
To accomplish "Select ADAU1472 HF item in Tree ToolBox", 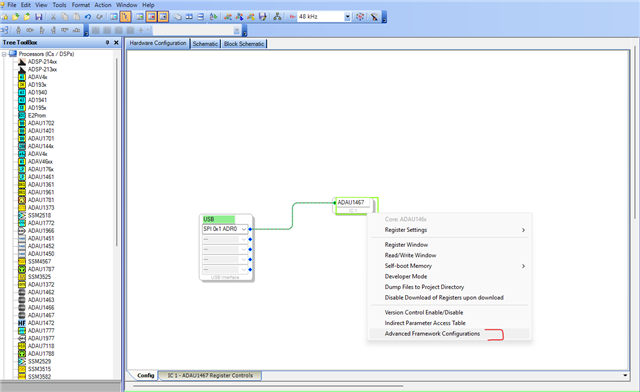I will point(41,323).
